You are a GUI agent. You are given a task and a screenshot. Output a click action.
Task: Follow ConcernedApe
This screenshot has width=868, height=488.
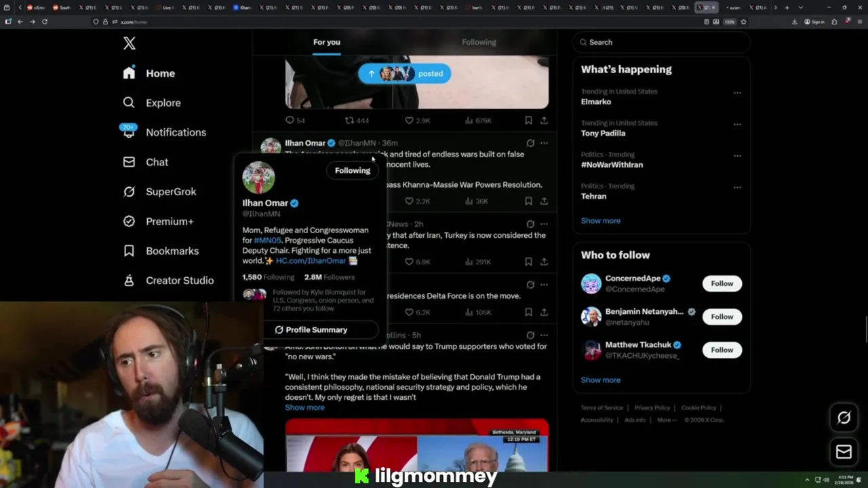722,283
